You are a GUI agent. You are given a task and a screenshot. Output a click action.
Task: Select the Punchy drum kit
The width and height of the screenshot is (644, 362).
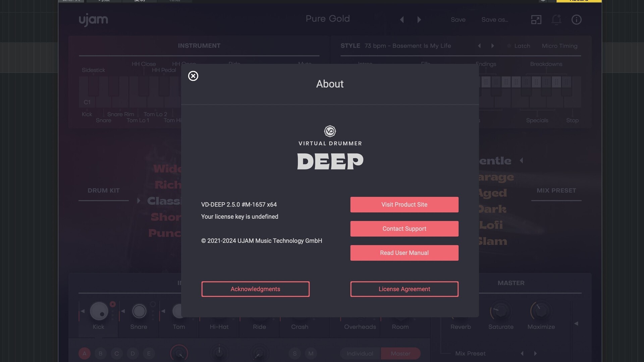click(165, 233)
